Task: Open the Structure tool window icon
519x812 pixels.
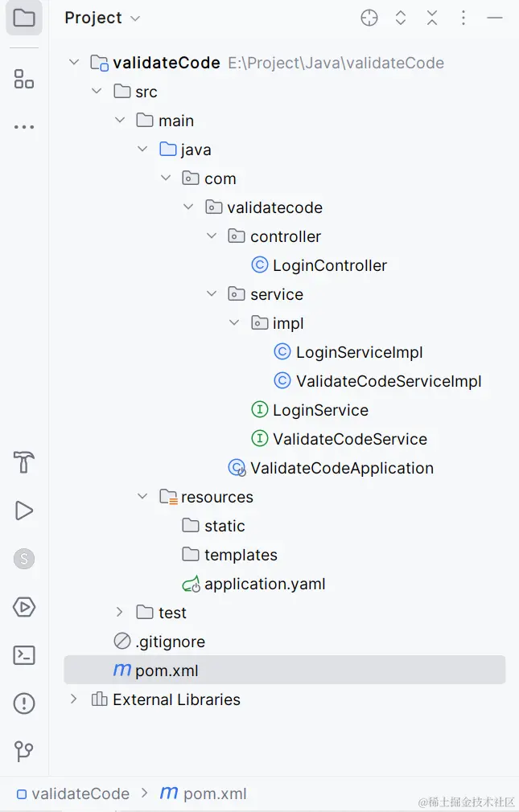Action: (x=24, y=79)
